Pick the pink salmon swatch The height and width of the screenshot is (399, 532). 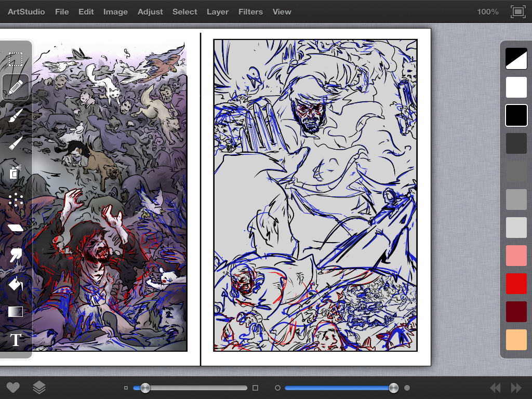(x=516, y=256)
